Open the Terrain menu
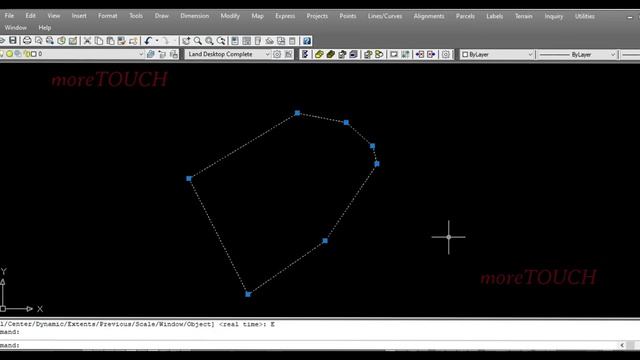This screenshot has height=360, width=640. tap(524, 16)
